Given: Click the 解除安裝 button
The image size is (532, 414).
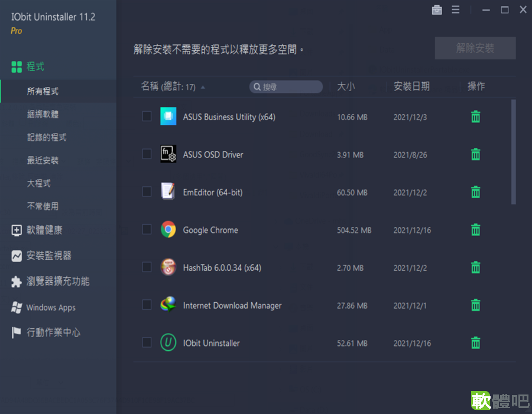Looking at the screenshot, I should click(475, 48).
